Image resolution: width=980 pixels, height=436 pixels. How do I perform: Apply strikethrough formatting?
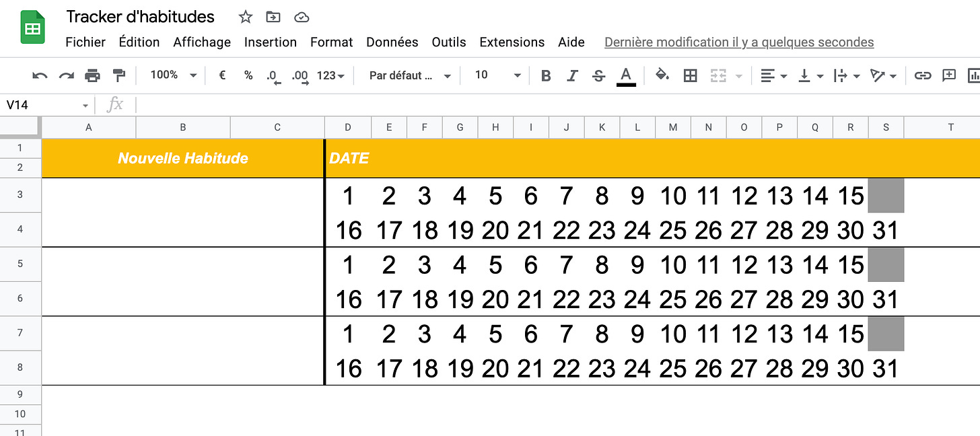[x=598, y=75]
